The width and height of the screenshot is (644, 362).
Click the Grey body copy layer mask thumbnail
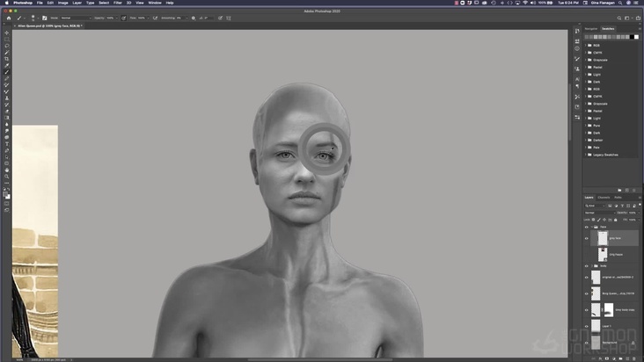coord(609,310)
